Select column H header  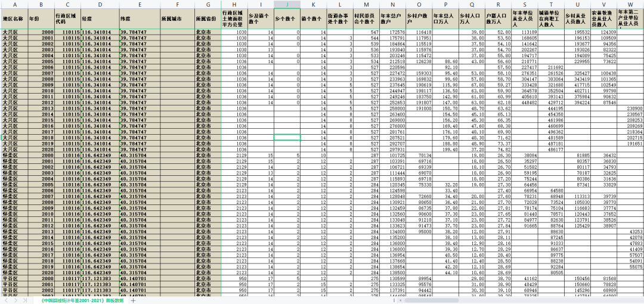234,4
